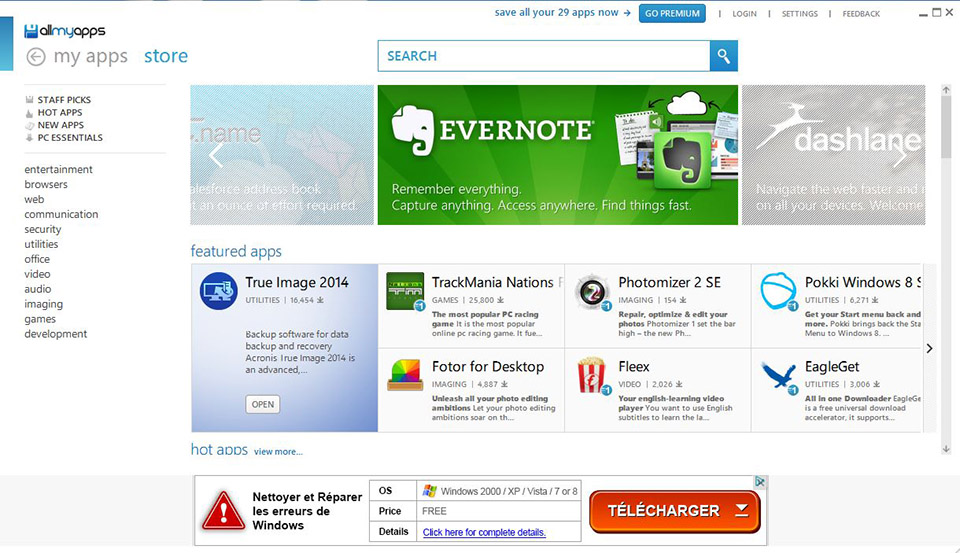The image size is (960, 553).
Task: Click the scrollbar down arrow
Action: coord(946,449)
